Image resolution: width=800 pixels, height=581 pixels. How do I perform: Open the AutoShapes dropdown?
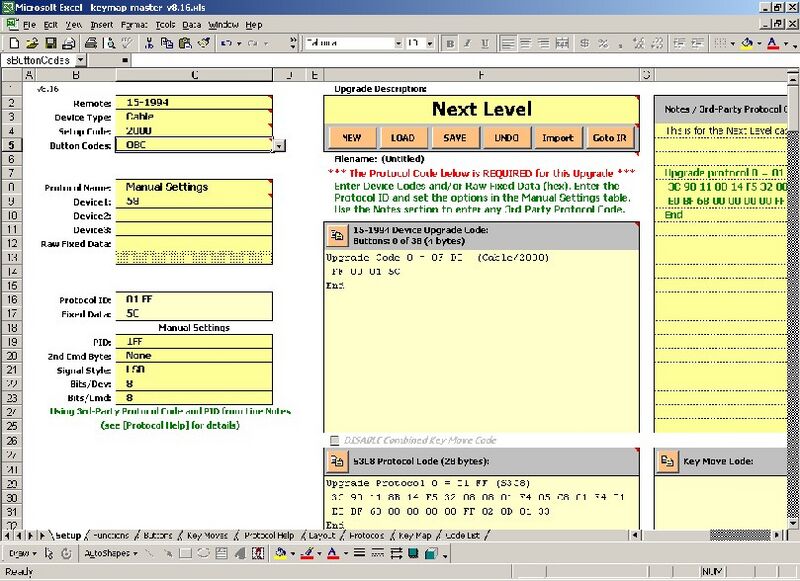click(x=111, y=553)
